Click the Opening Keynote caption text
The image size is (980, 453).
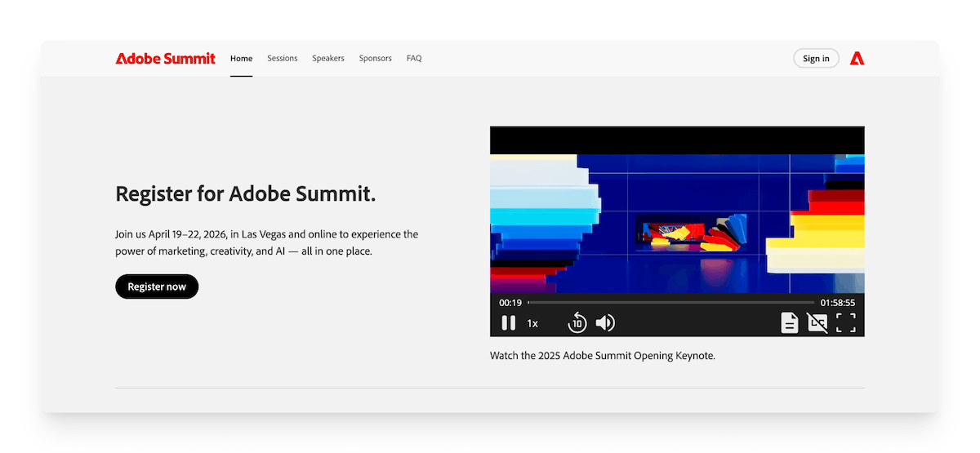coord(603,356)
